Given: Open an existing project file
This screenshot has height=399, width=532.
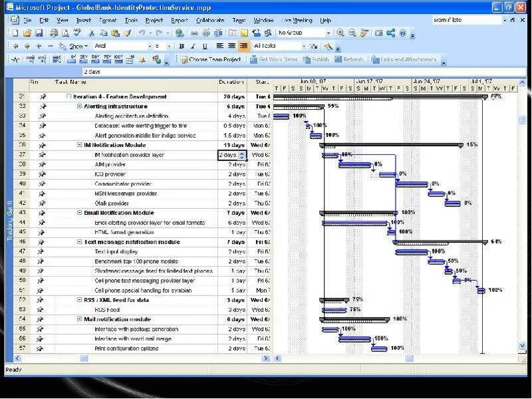Looking at the screenshot, I should point(27,33).
